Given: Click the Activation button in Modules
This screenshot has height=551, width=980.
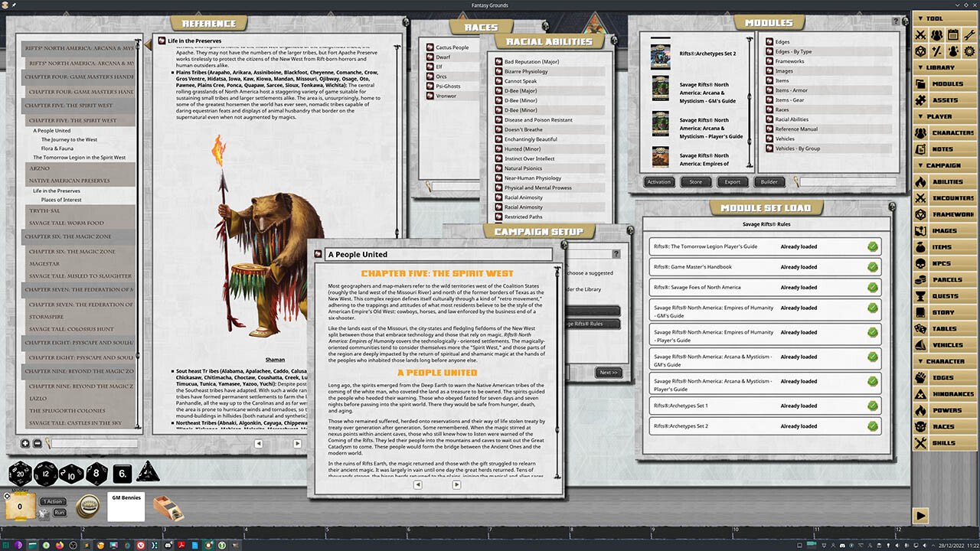Looking at the screenshot, I should 659,182.
